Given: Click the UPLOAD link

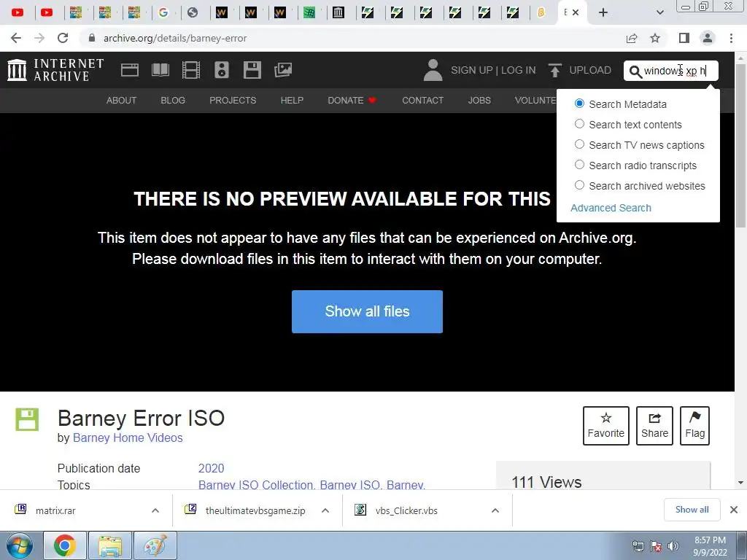Looking at the screenshot, I should (589, 70).
